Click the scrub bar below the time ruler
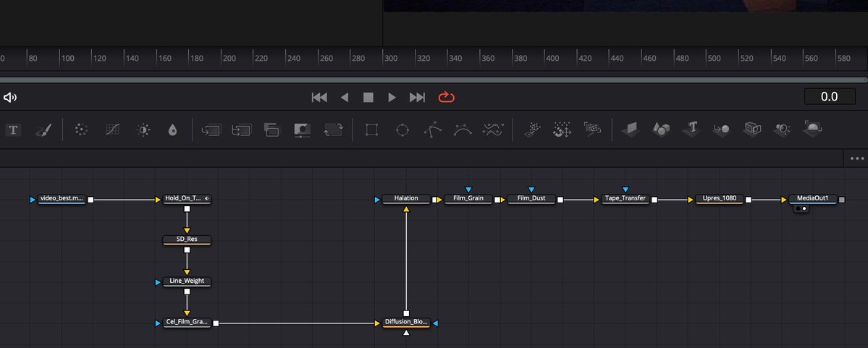Screen dimensions: 868x348 (x=434, y=80)
